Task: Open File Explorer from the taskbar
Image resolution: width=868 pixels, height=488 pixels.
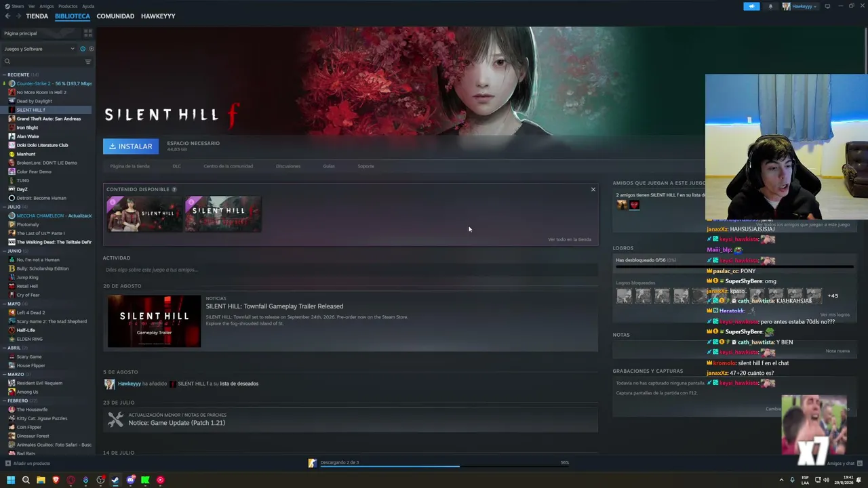Action: click(x=41, y=480)
